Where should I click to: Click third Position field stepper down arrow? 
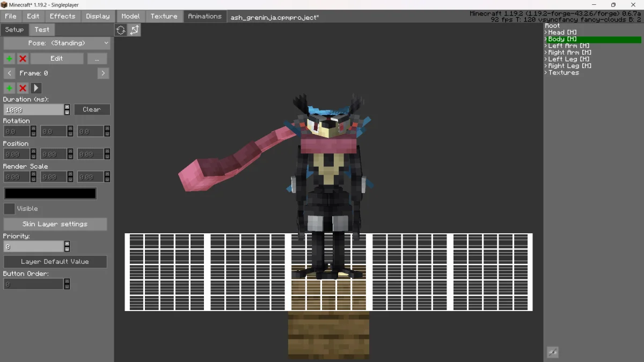click(107, 157)
